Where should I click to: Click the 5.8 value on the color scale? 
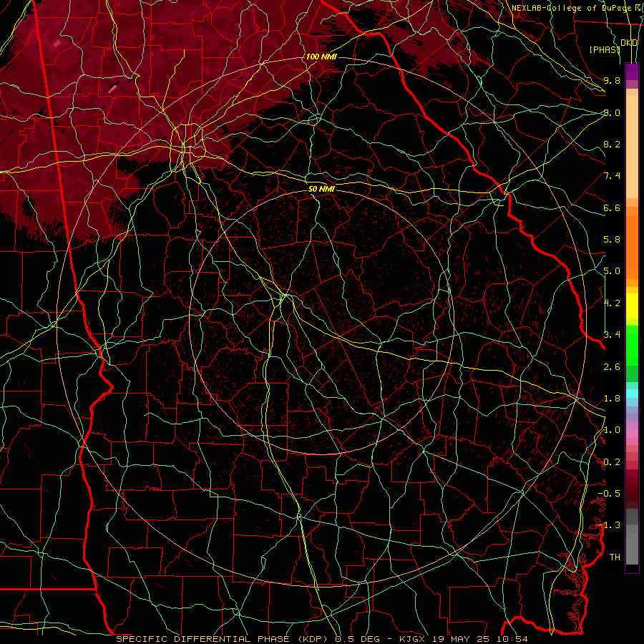[x=612, y=240]
